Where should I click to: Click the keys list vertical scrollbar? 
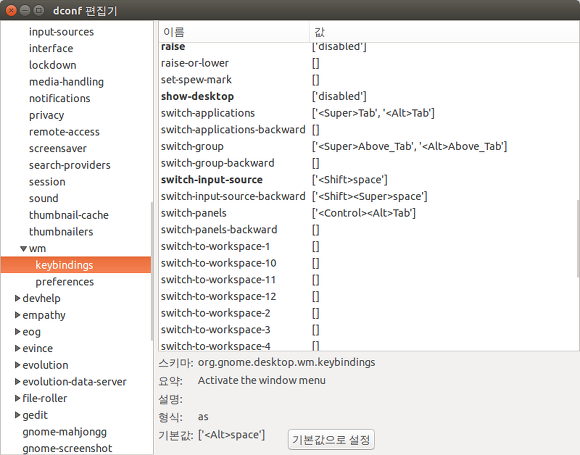point(578,239)
